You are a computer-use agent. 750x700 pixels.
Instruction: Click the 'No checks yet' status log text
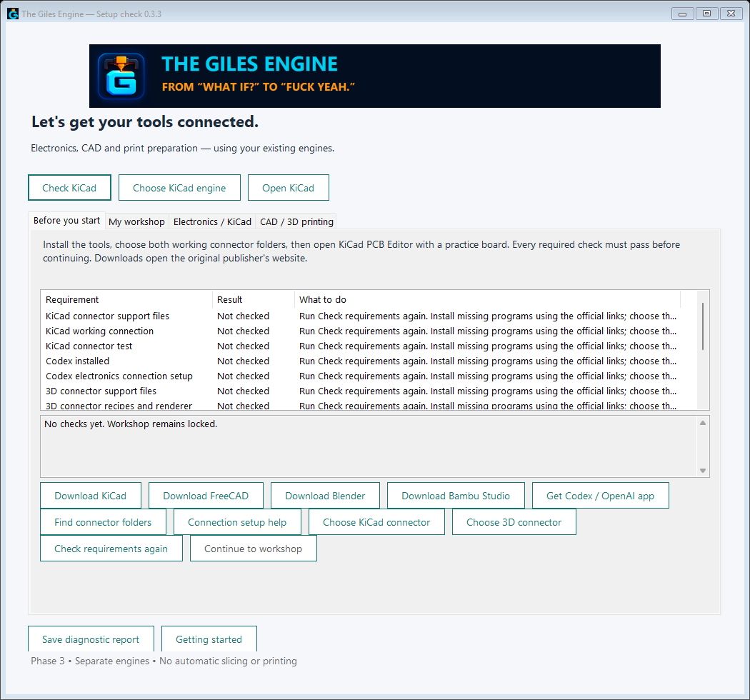tap(131, 424)
